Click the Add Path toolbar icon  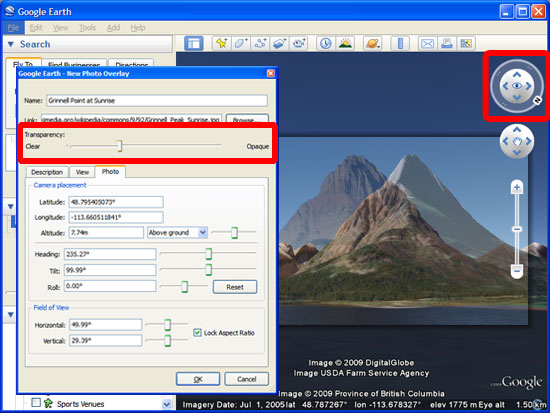260,44
